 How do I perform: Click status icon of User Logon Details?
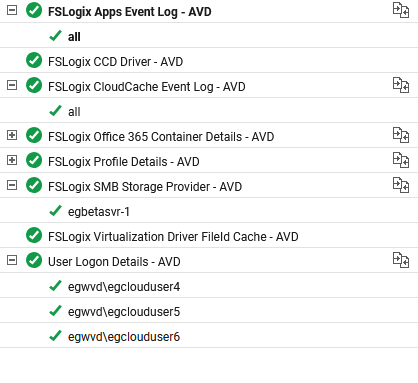pyautogui.click(x=34, y=260)
